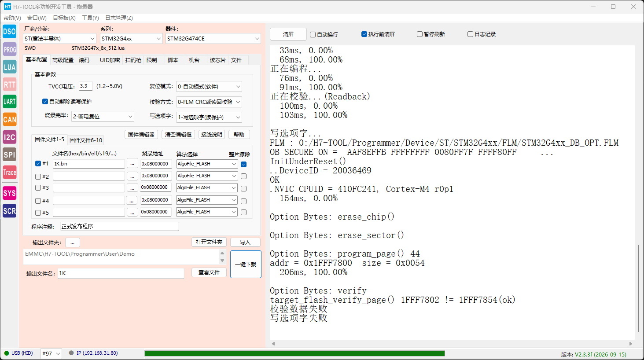Toggle 整片擦除 checkbox for file #1
This screenshot has width=644, height=360.
point(244,164)
